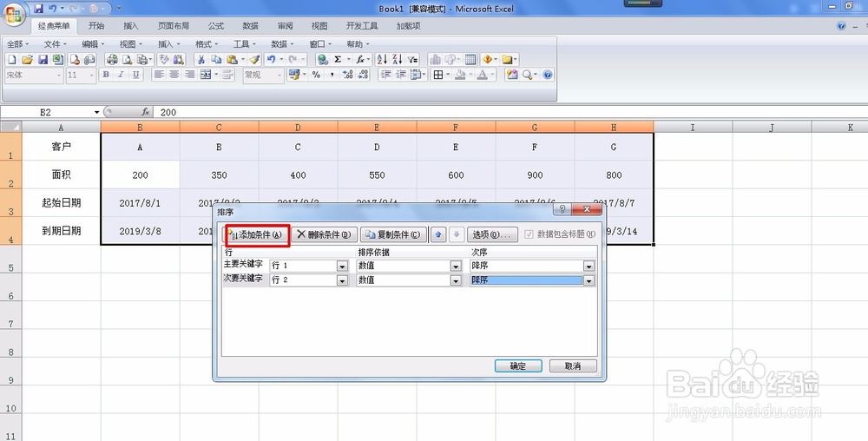Open the 行 2 secondary key dropdown
The image size is (868, 441).
pos(342,280)
